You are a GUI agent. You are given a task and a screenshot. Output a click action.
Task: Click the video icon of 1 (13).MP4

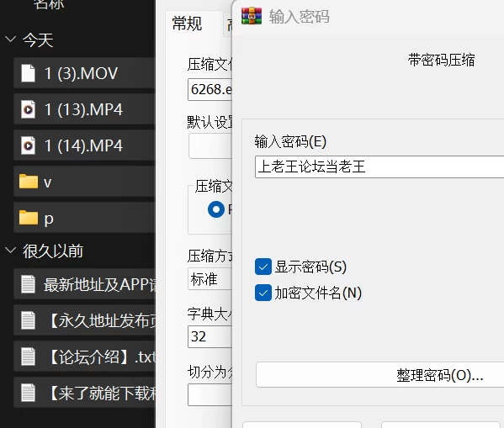28,109
